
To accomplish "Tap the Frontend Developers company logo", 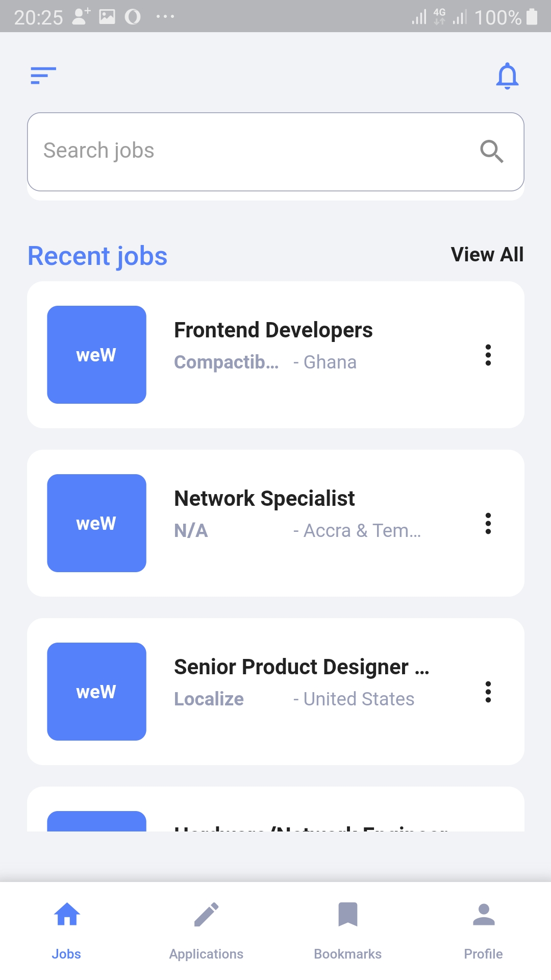I will [96, 355].
